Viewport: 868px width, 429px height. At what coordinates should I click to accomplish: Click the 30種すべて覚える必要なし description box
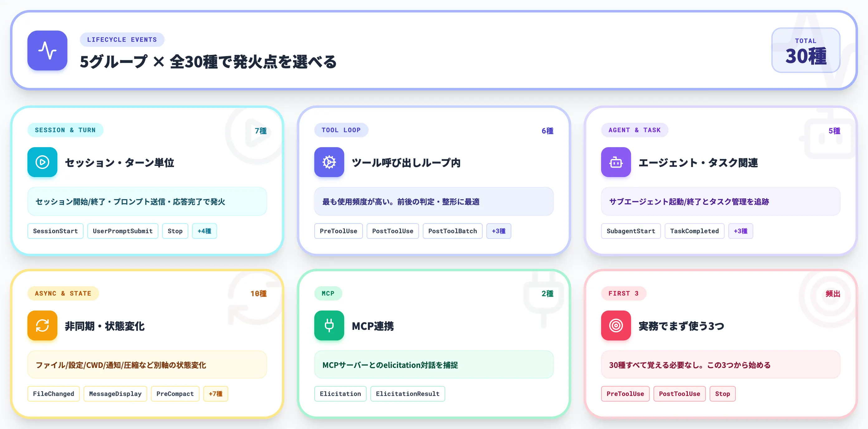point(721,365)
